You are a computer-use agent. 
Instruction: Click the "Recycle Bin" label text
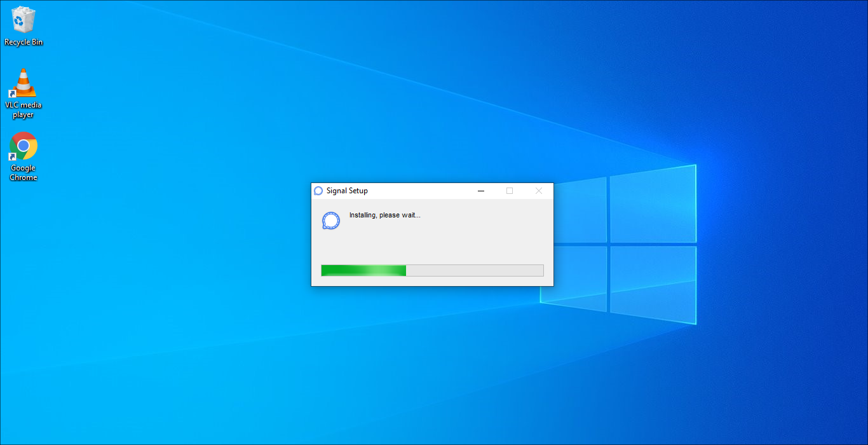(x=24, y=42)
